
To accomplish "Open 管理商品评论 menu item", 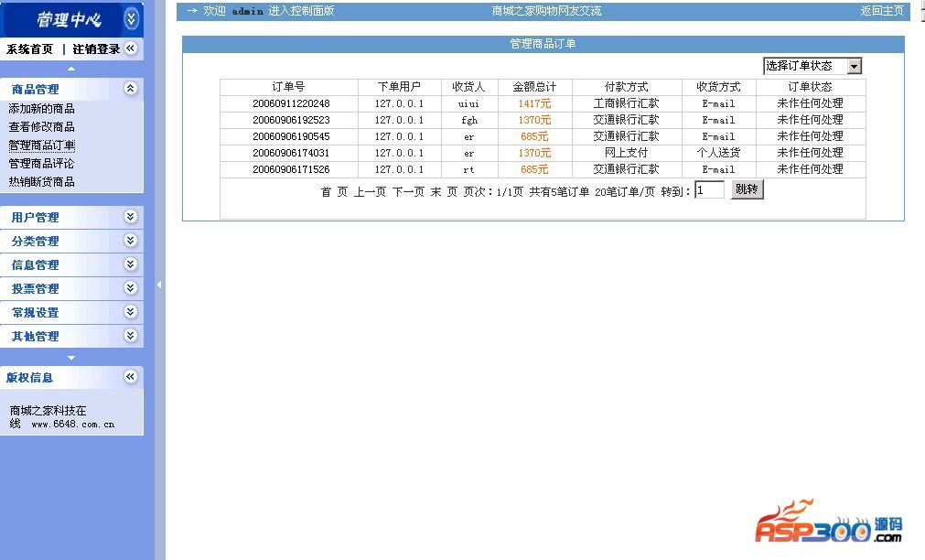I will (41, 164).
